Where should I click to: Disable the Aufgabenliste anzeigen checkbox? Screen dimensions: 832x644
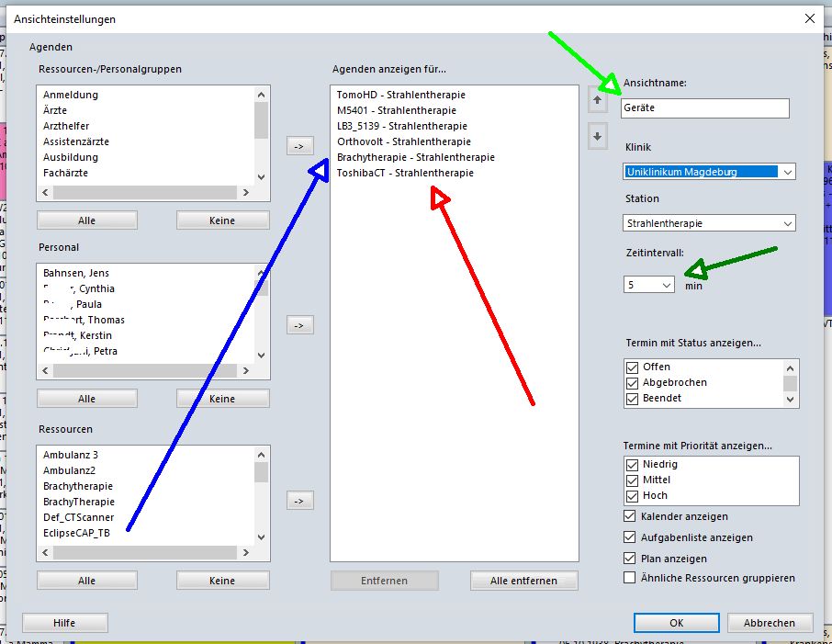(630, 537)
